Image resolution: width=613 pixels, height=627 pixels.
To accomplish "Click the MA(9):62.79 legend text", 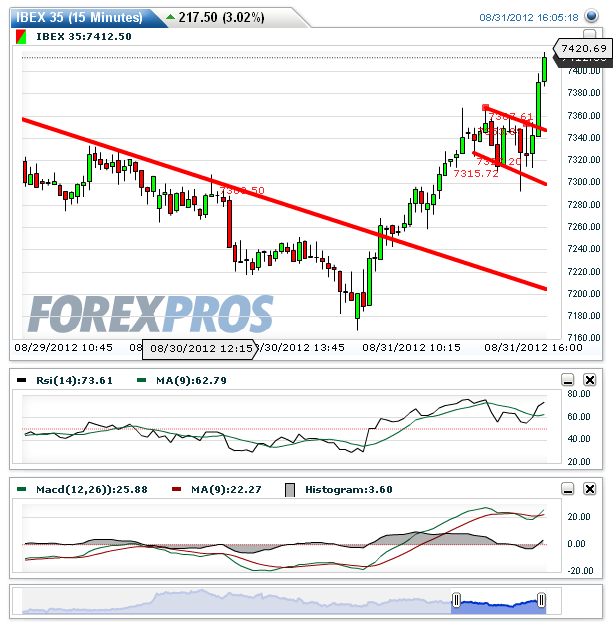I will 191,380.
